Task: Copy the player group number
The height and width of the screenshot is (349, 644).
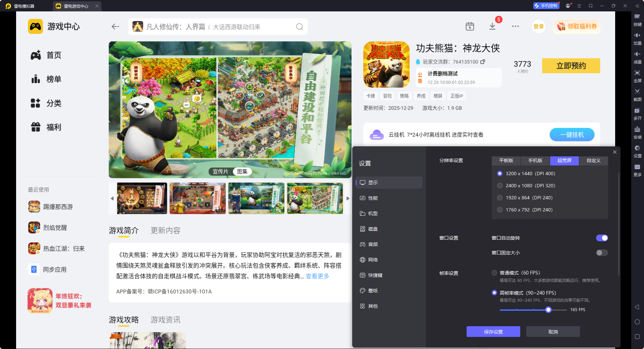Action: (x=483, y=62)
